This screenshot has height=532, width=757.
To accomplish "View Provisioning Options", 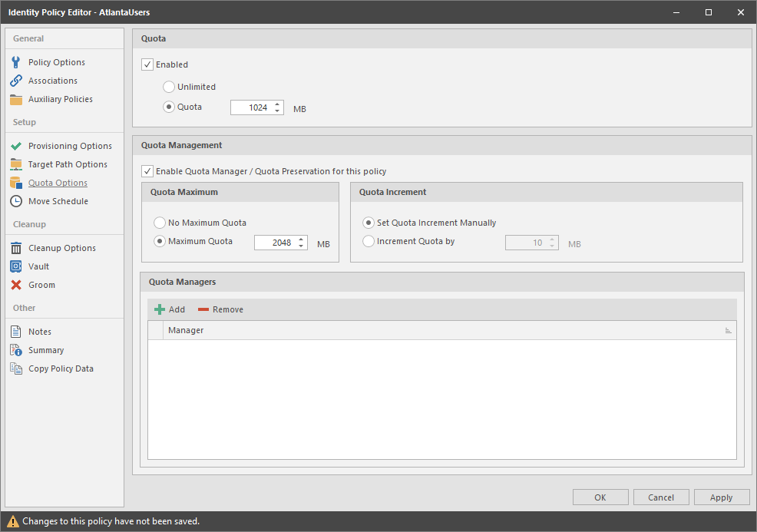I will pyautogui.click(x=70, y=145).
